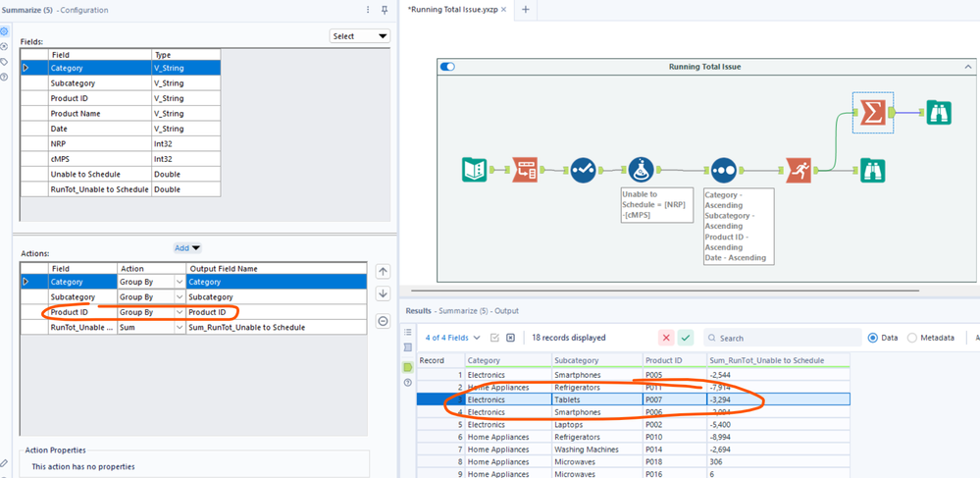
Task: Toggle the Running Total Issue container switch
Action: [x=447, y=67]
